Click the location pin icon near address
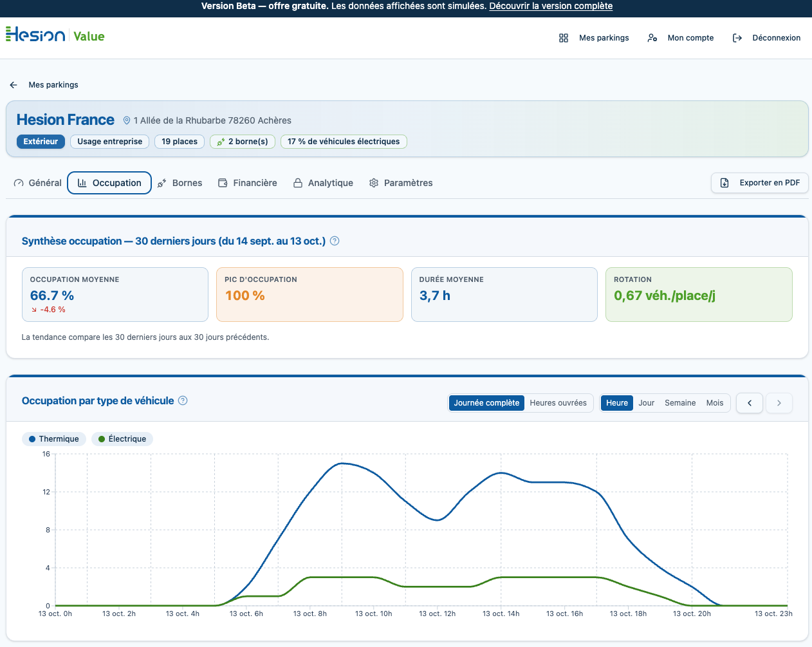This screenshot has width=812, height=647. [127, 120]
